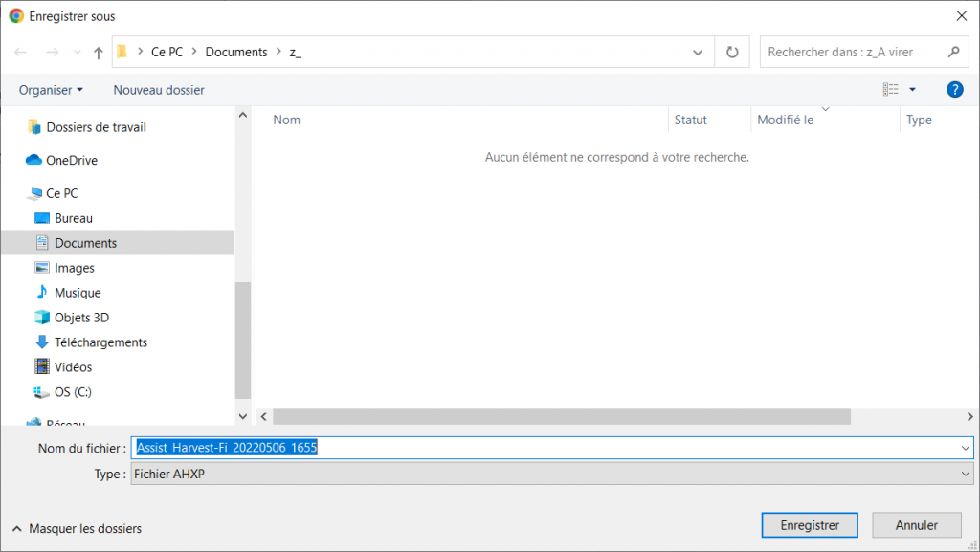Image resolution: width=980 pixels, height=552 pixels.
Task: Click the Up one level arrow icon
Action: tap(99, 53)
